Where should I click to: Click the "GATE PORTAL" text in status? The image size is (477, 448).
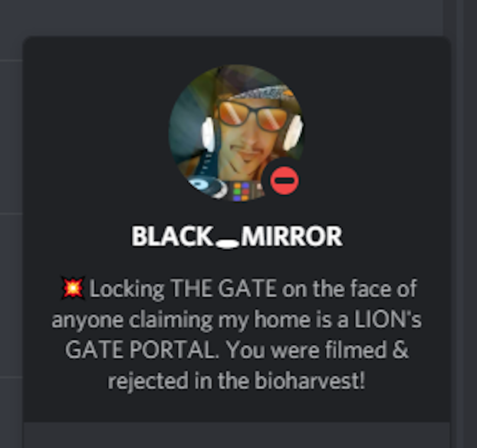142,350
